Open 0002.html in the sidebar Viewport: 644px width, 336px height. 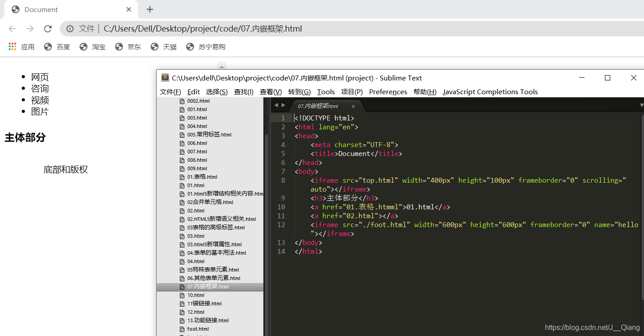(x=199, y=101)
